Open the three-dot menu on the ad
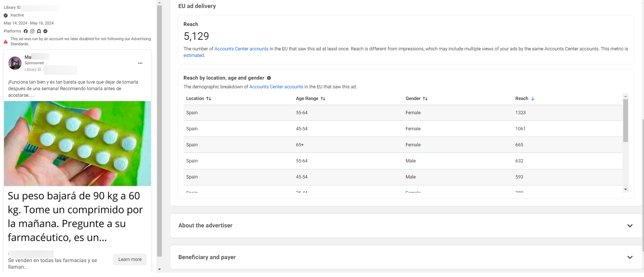 (140, 63)
